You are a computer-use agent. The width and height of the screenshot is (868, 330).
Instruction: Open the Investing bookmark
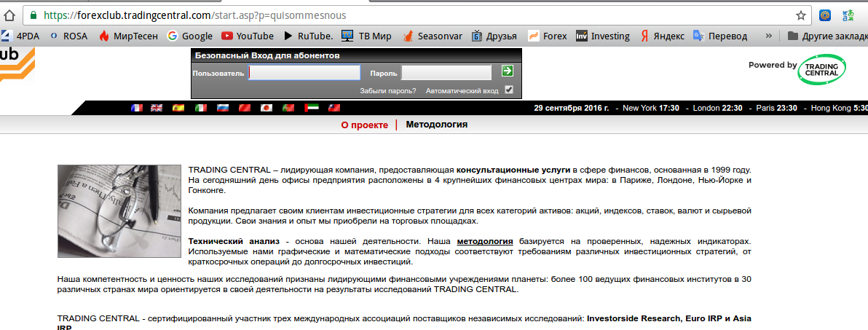point(603,36)
